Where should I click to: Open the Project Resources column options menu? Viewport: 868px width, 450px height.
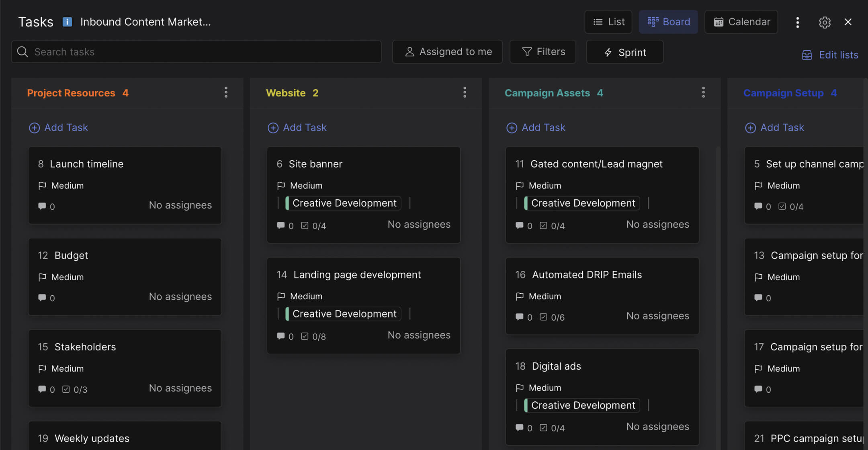[226, 92]
